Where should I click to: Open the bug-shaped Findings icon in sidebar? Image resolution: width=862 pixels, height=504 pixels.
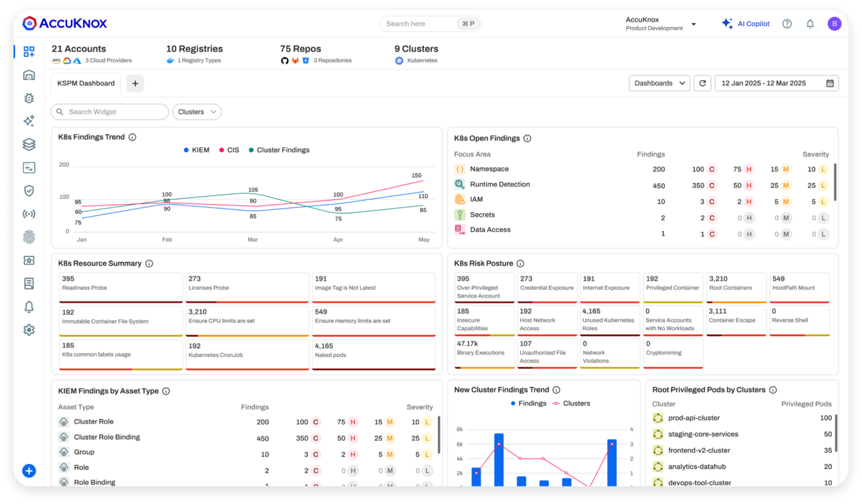click(28, 98)
